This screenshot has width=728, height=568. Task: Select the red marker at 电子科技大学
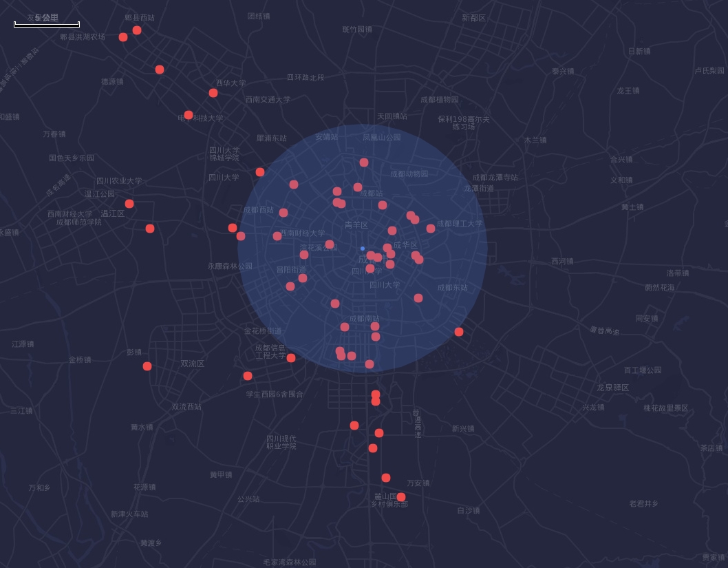click(189, 115)
